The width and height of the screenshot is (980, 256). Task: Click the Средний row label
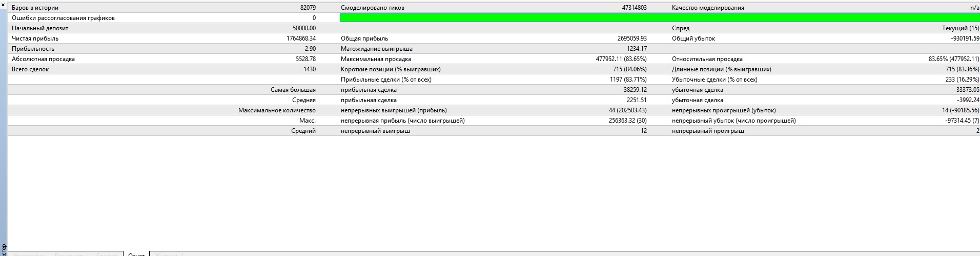pos(303,131)
